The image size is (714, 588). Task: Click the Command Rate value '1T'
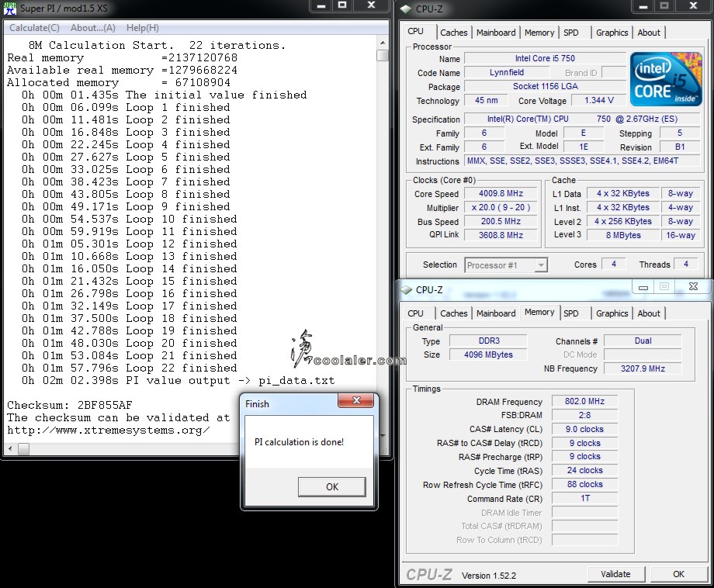[x=584, y=498]
